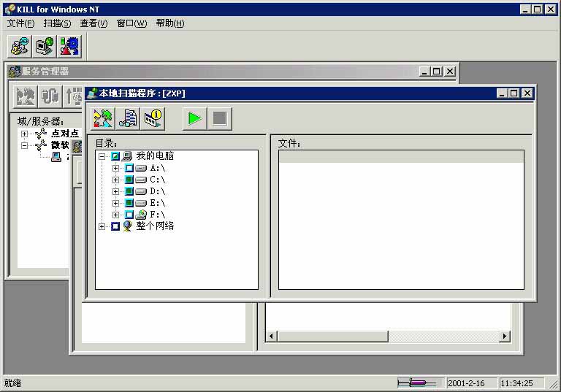
Task: Open the scan options icon with arrows
Action: coord(103,118)
